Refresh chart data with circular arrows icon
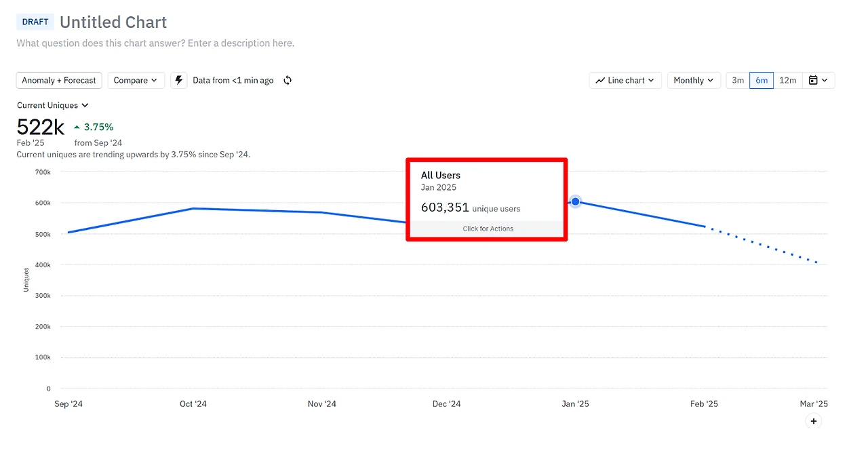 pos(288,80)
